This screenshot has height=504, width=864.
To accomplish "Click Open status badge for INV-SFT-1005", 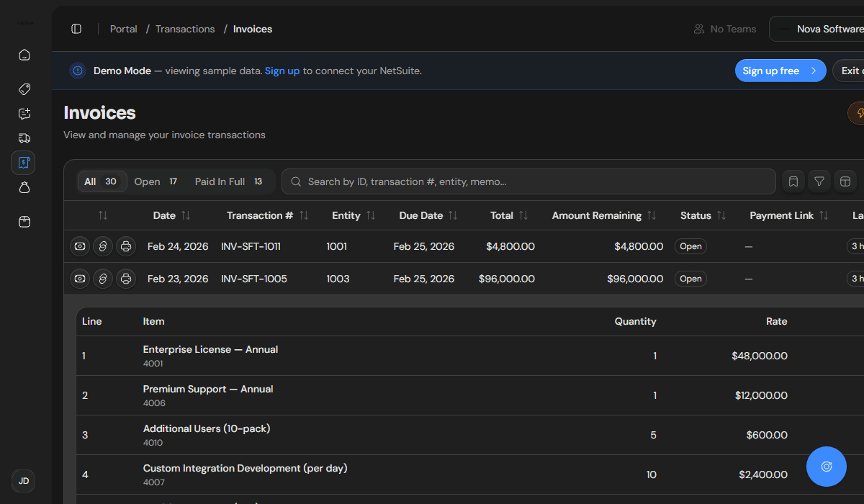I will [x=690, y=279].
